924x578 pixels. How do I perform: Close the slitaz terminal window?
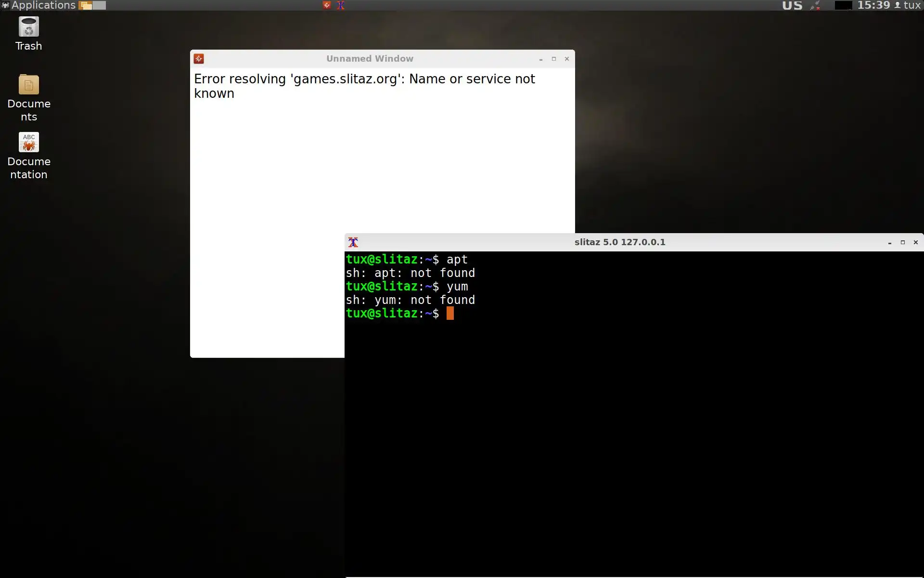click(x=916, y=242)
